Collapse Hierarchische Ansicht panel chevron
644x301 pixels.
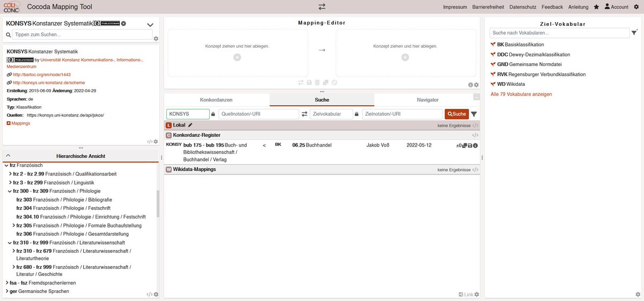tap(8, 156)
